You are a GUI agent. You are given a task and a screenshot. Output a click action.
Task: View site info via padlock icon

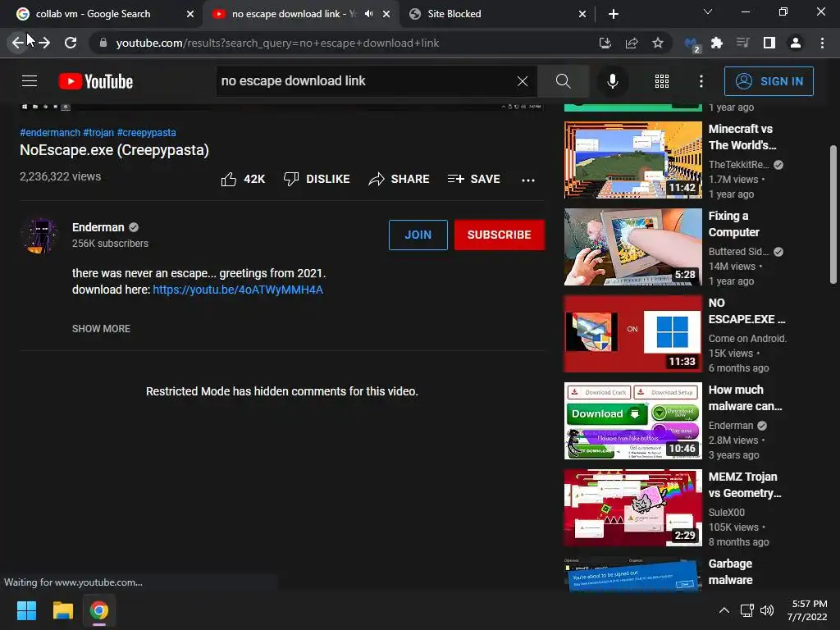point(103,43)
